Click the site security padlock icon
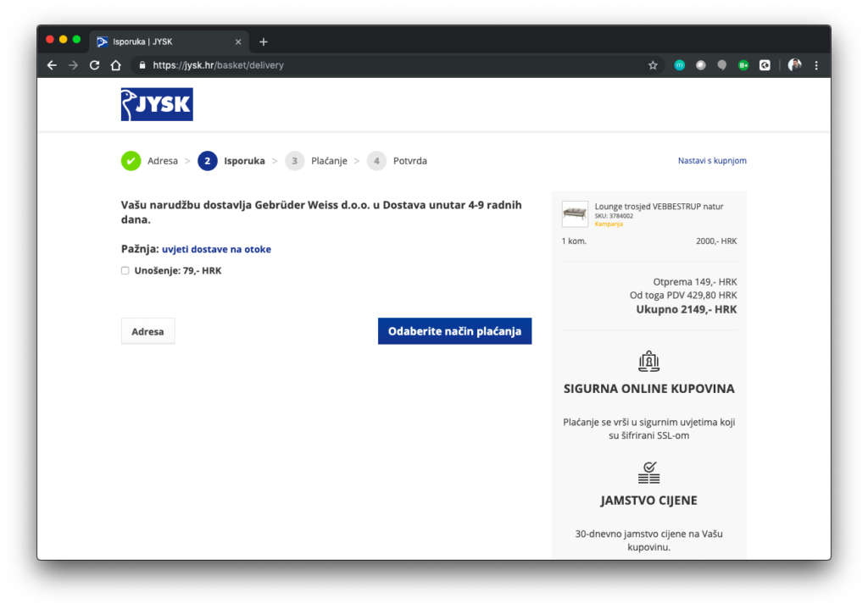This screenshot has width=868, height=609. click(x=142, y=65)
